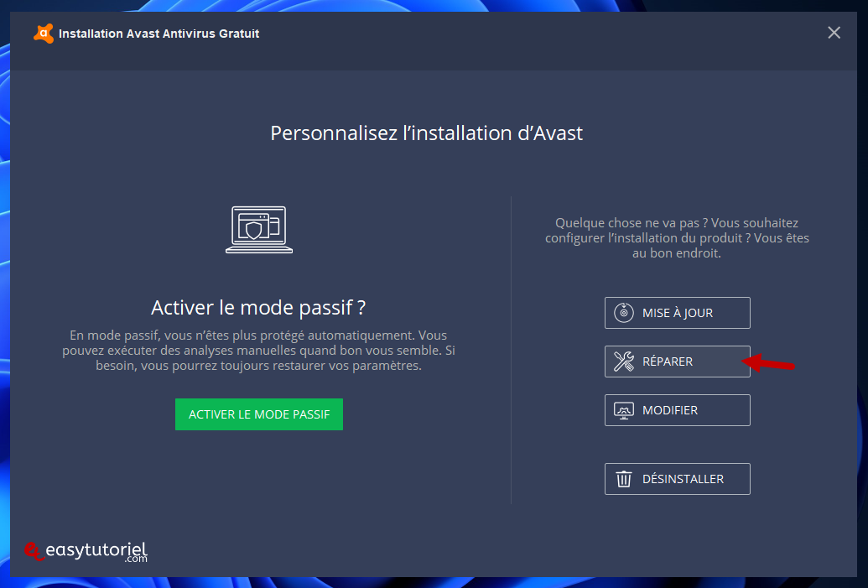Click the "Quelque chose ne va pas ?" text

pyautogui.click(x=632, y=222)
